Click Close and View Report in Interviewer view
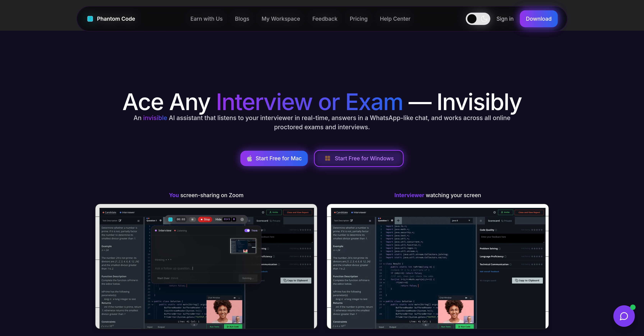 (x=529, y=212)
